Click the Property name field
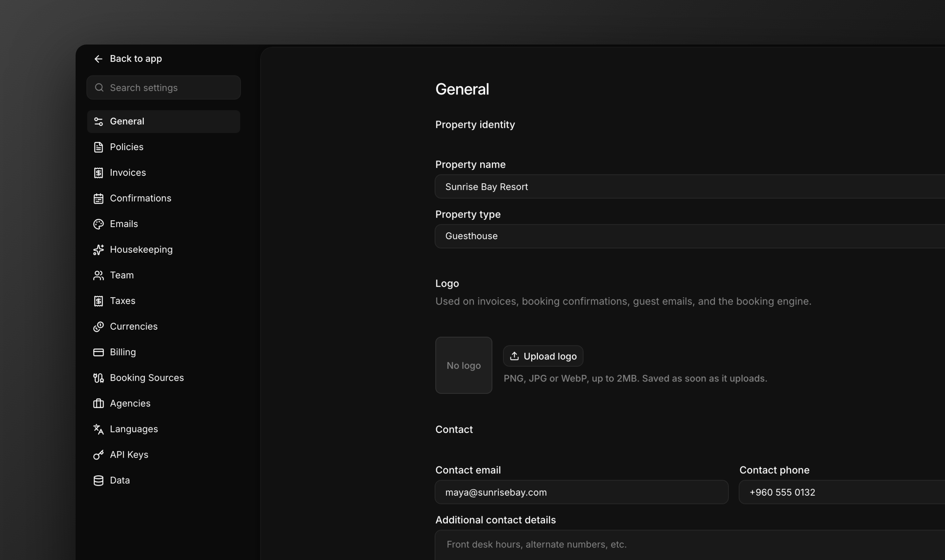945x560 pixels. click(x=690, y=187)
